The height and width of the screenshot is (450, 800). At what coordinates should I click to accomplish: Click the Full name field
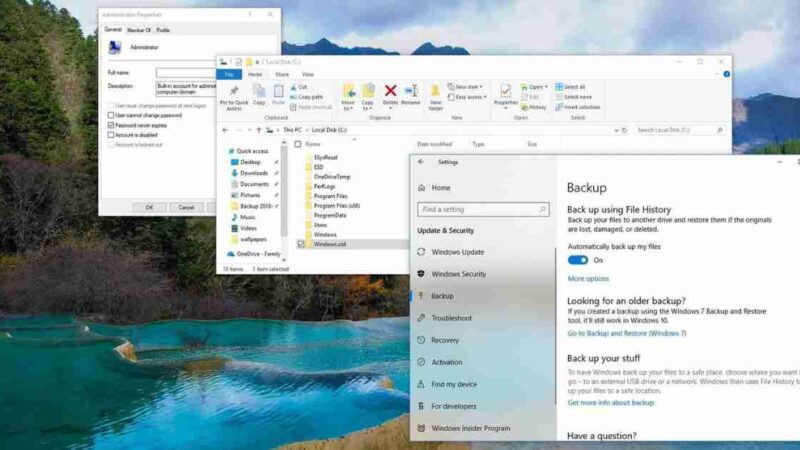[x=186, y=72]
